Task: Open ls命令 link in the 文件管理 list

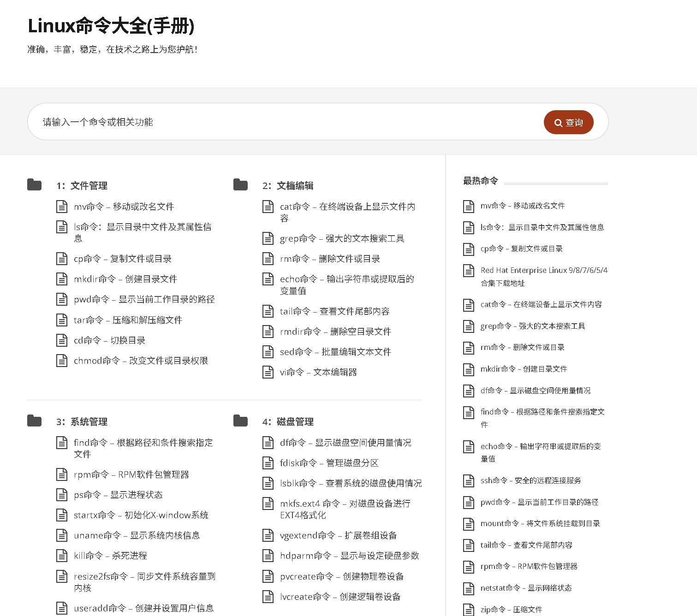Action: 143,232
